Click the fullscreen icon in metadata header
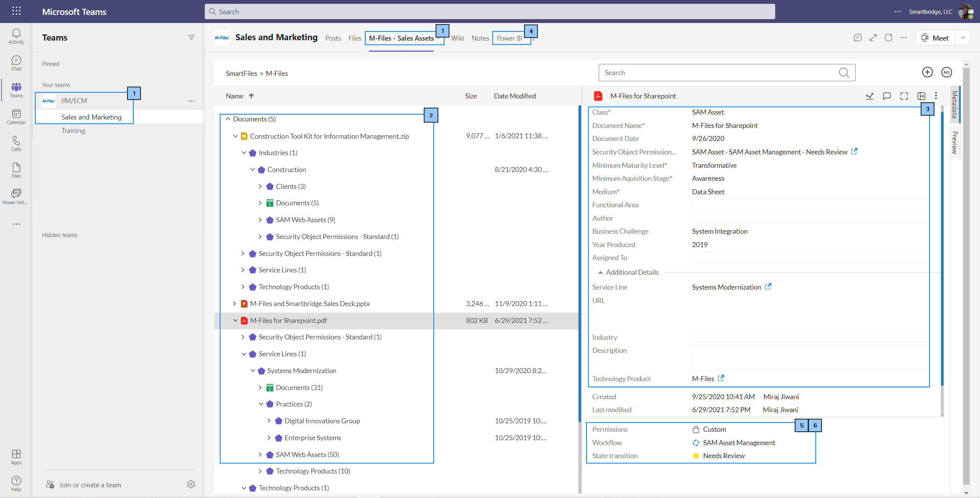980x498 pixels. coord(904,96)
